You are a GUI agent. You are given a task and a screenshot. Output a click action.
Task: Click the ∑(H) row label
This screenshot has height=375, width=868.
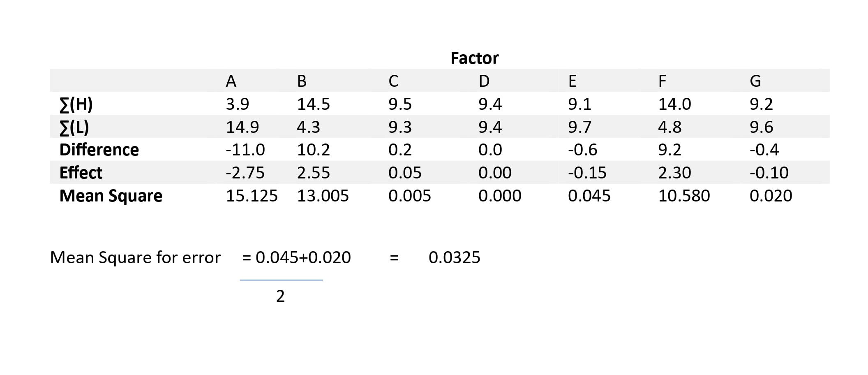[x=76, y=104]
